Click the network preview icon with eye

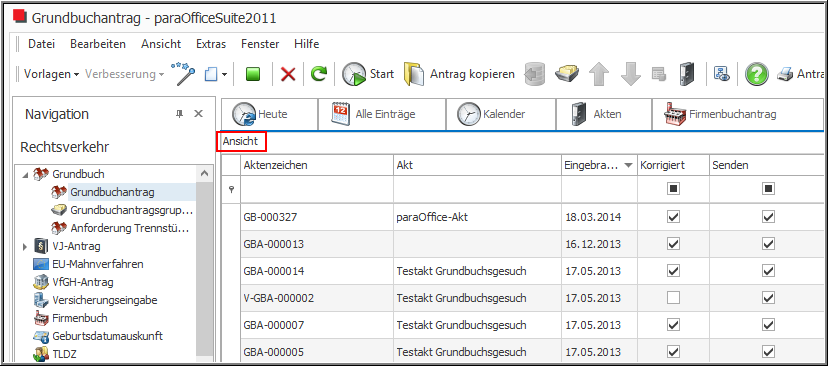tap(721, 74)
